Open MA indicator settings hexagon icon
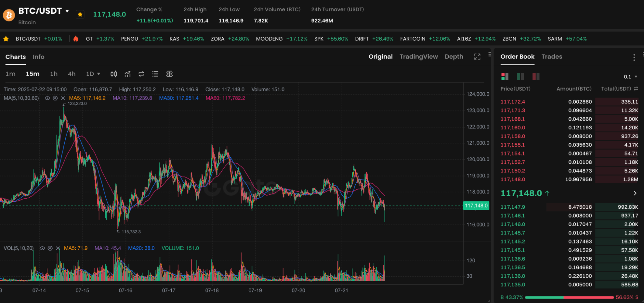 tap(55, 98)
